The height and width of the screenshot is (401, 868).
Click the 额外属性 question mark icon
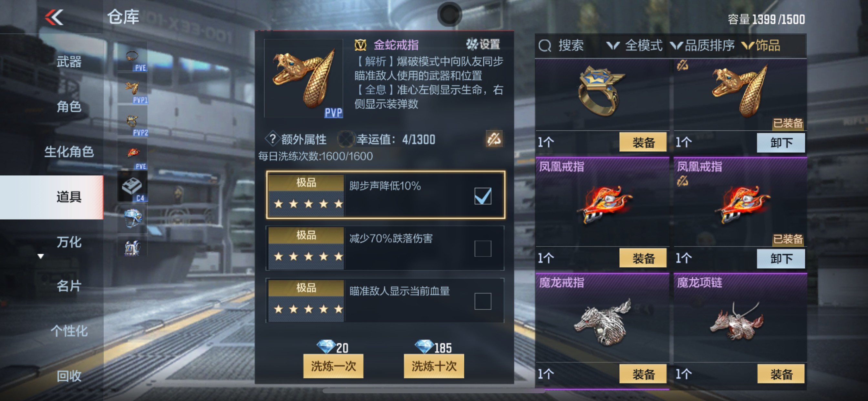pyautogui.click(x=272, y=139)
